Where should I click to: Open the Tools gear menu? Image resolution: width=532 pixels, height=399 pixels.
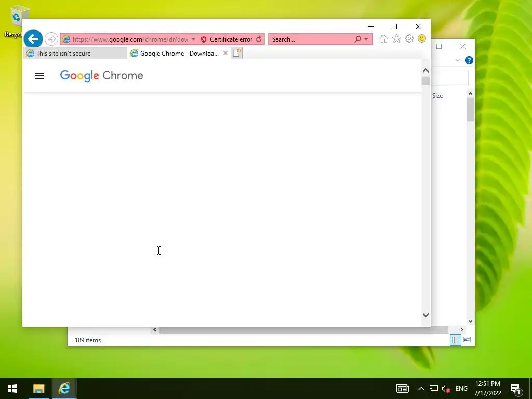click(x=409, y=38)
